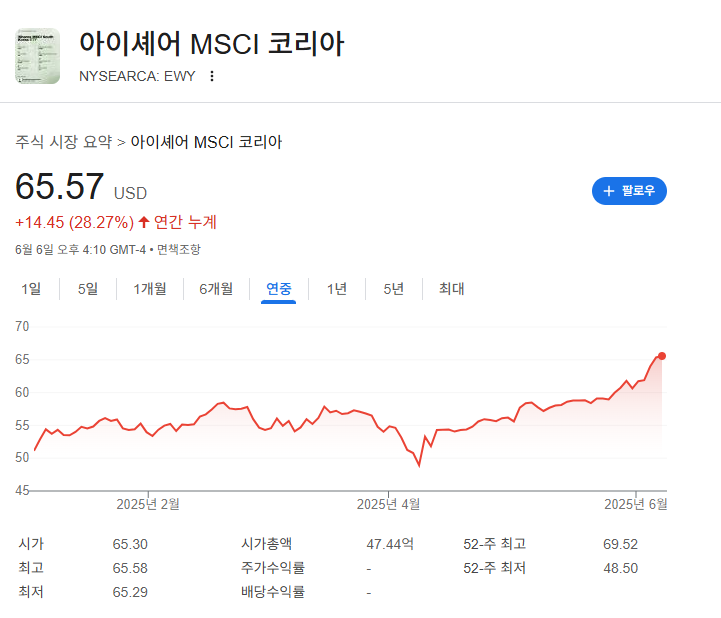
Task: Show the 1년 price chart
Action: point(337,289)
